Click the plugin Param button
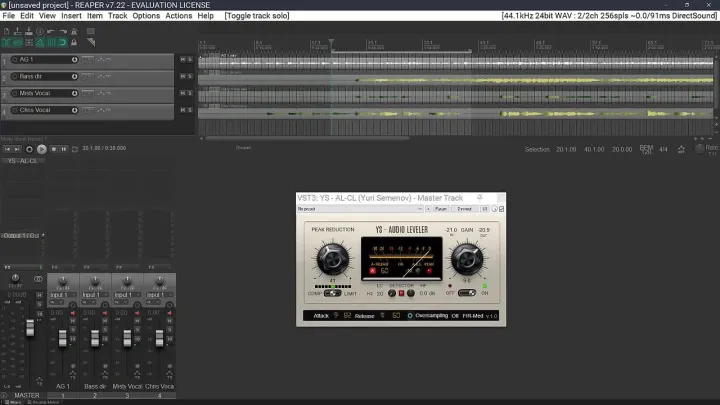 pyautogui.click(x=441, y=209)
